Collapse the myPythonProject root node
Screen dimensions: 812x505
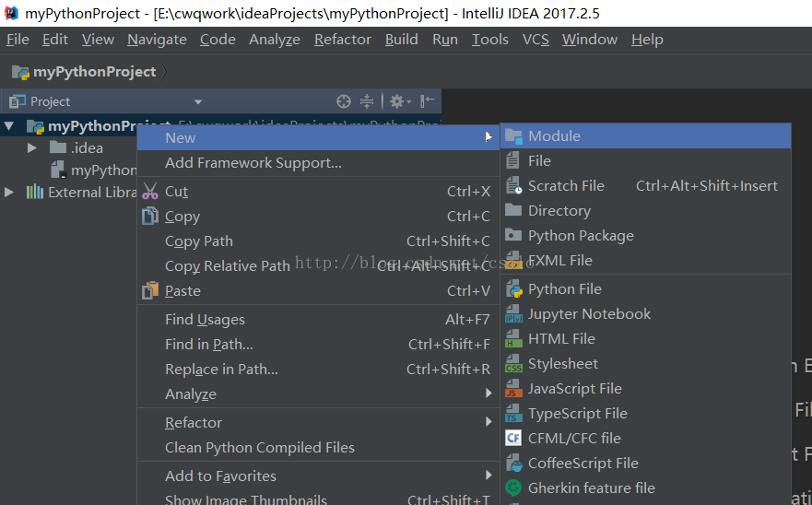click(10, 126)
